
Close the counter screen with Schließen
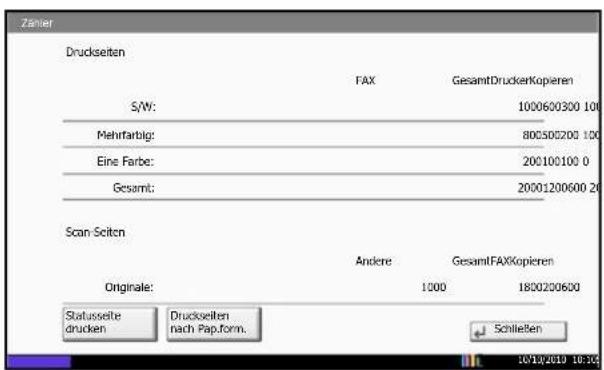(x=518, y=331)
